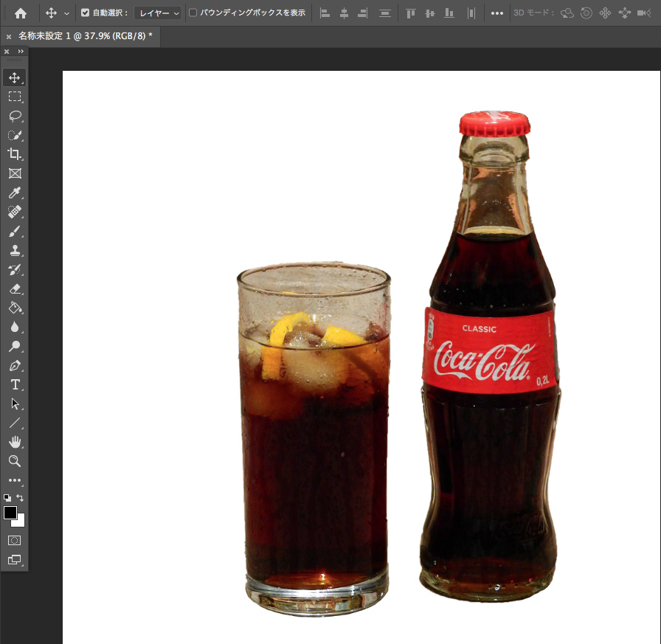Choose the Quick Selection tool

(15, 135)
